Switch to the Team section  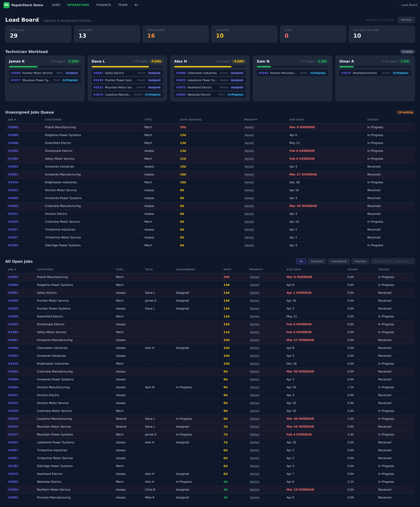122,5
